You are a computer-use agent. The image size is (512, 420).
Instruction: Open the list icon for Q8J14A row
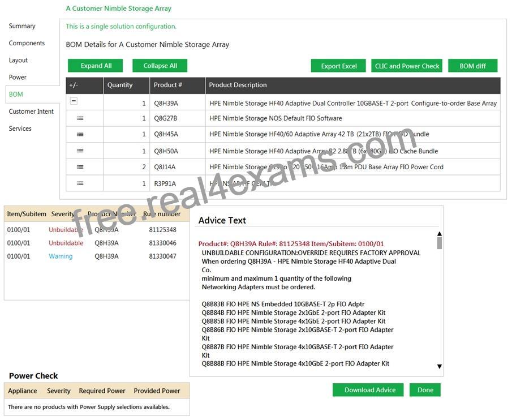point(80,167)
